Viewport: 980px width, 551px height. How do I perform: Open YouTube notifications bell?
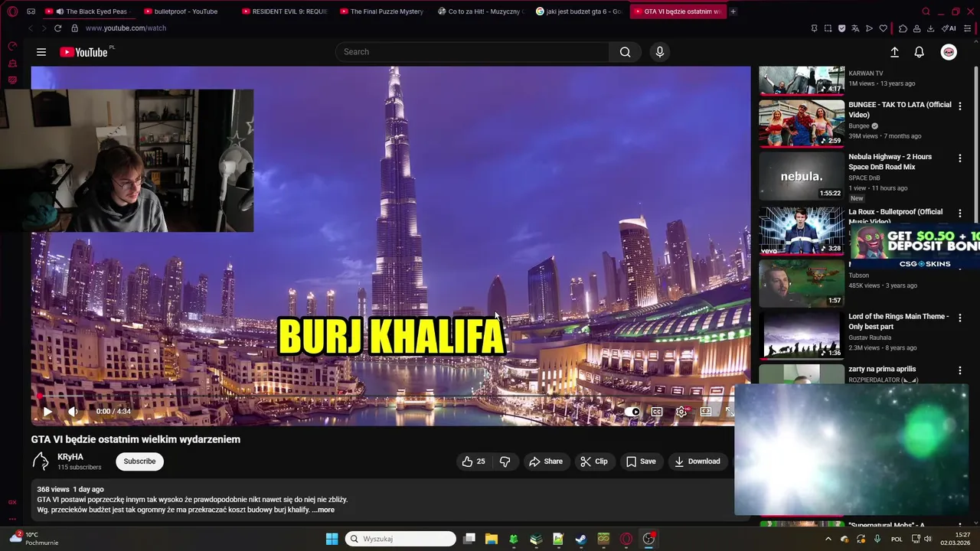[x=920, y=52]
